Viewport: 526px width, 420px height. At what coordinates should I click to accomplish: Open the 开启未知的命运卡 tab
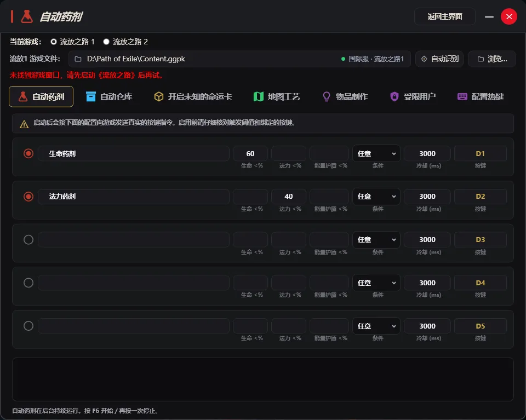(193, 97)
